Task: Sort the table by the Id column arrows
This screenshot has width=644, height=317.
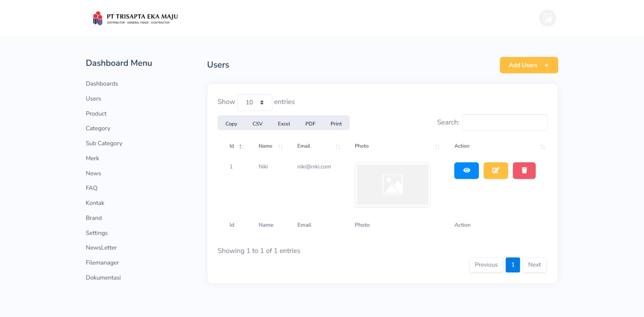Action: click(241, 147)
